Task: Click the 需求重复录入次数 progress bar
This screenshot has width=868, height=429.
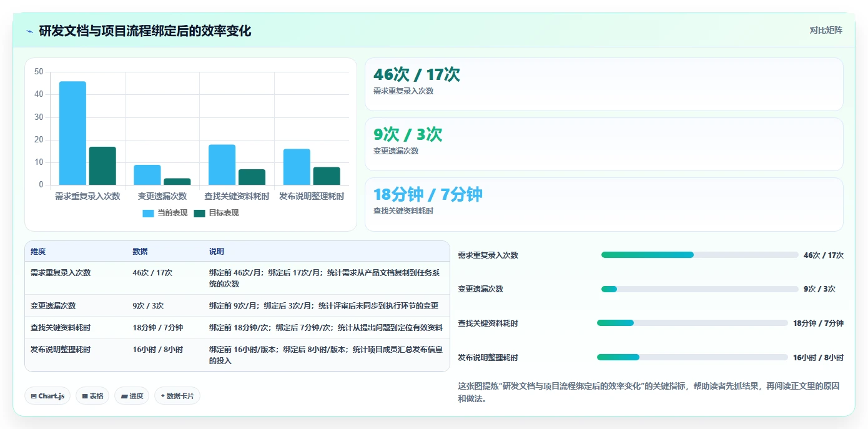Action: [699, 255]
